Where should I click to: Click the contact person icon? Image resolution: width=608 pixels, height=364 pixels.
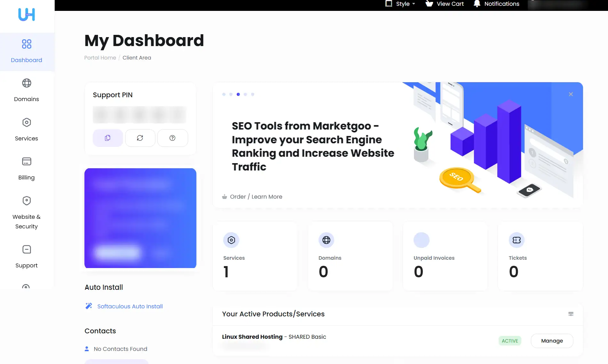point(87,349)
